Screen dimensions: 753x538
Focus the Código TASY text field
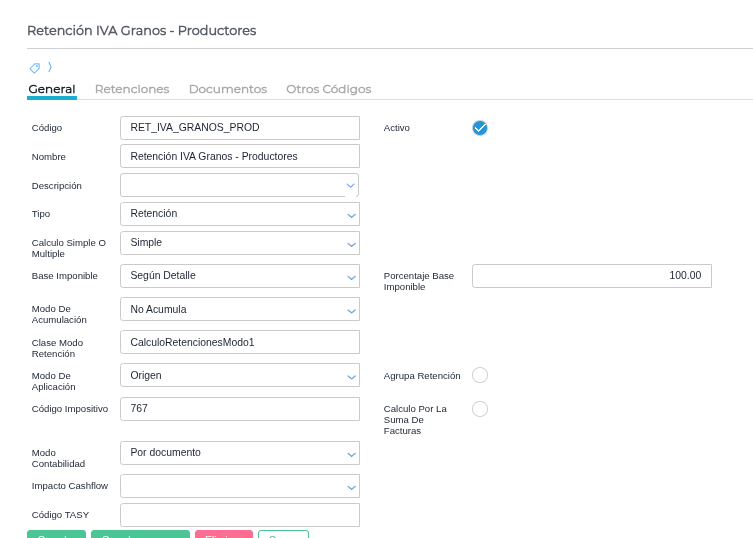239,515
